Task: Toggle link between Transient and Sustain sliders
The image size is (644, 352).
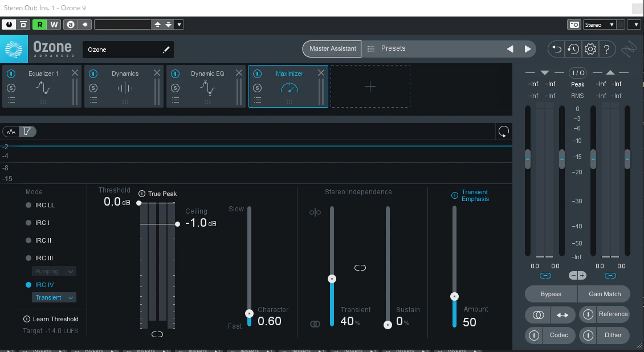Action: [x=360, y=268]
